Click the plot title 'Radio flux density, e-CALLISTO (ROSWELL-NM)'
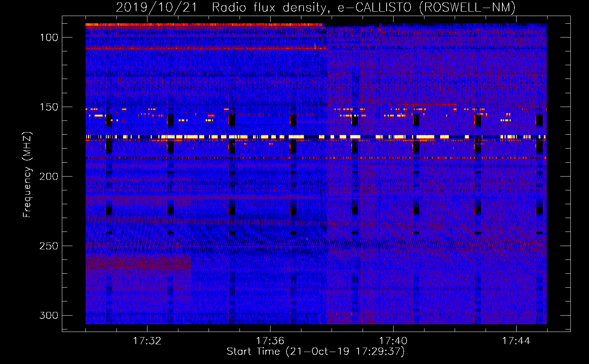 tap(364, 7)
